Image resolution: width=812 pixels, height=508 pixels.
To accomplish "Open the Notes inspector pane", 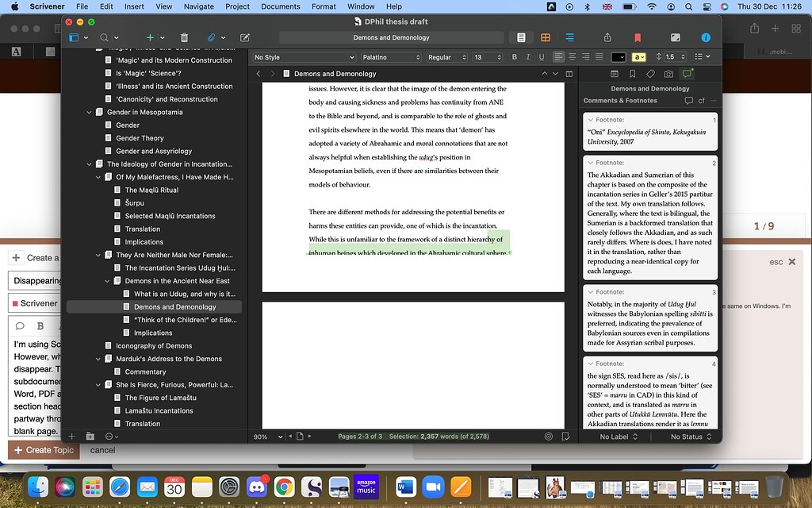I will click(614, 73).
